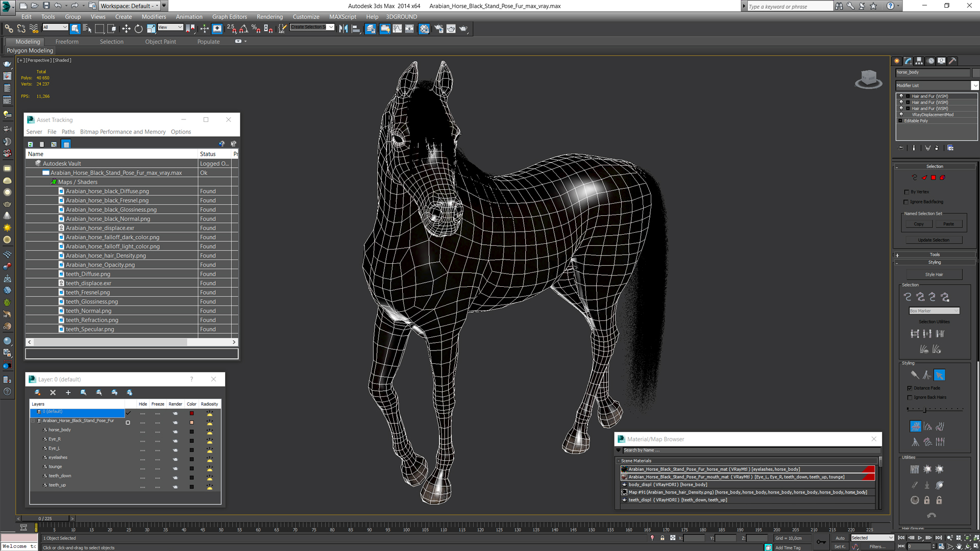Click Create New Layer icon in Layer dialog

click(37, 392)
